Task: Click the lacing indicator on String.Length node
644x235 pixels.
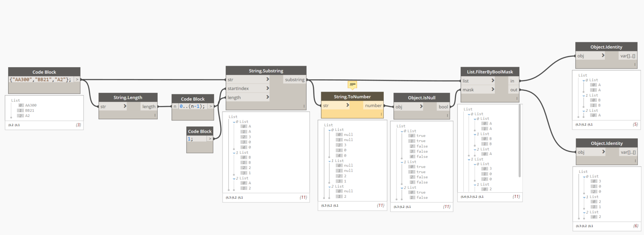Action: point(155,115)
